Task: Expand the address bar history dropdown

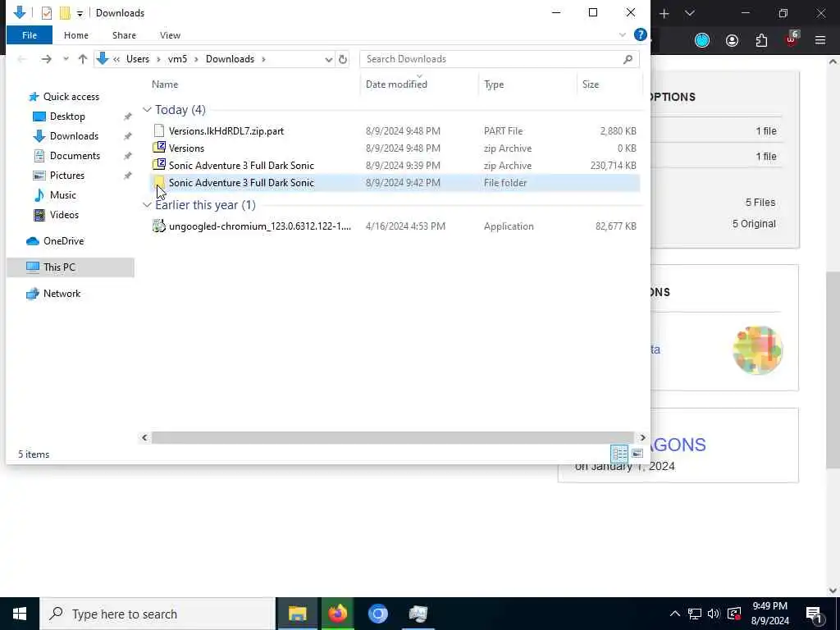Action: click(x=329, y=59)
